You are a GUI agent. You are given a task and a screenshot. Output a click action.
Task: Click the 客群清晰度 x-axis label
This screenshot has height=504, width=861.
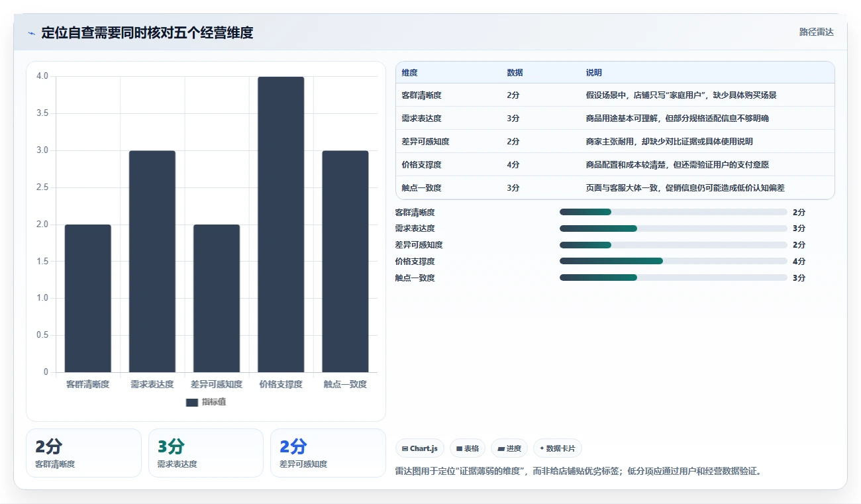(x=88, y=384)
